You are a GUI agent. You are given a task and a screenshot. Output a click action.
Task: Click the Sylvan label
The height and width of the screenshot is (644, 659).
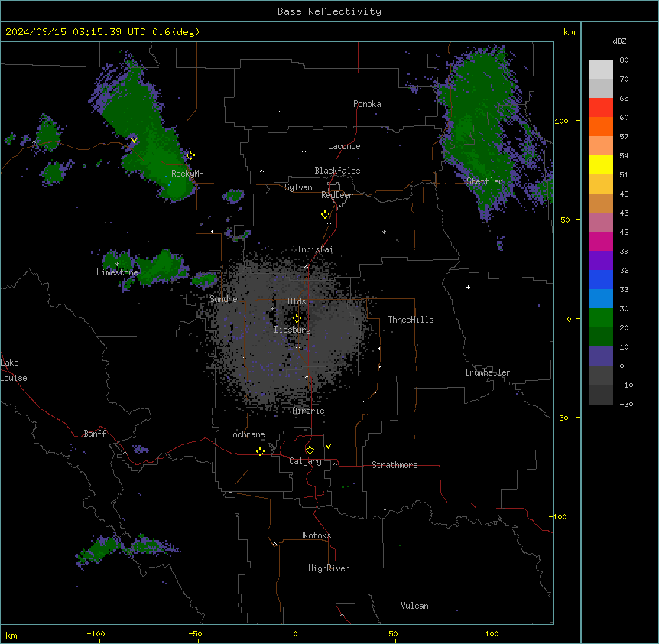[298, 187]
